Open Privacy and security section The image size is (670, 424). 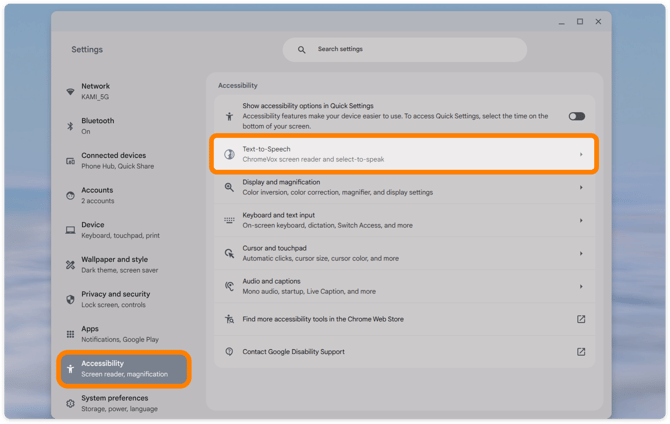click(124, 300)
